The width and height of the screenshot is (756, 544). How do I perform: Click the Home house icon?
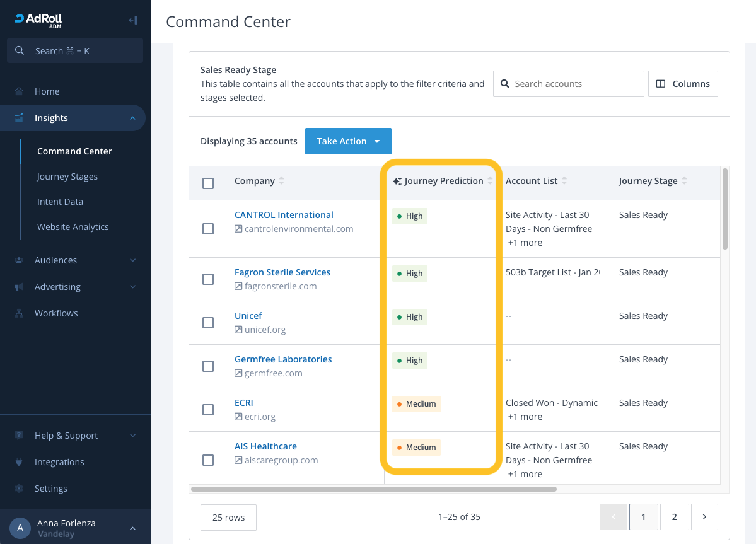[x=19, y=91]
